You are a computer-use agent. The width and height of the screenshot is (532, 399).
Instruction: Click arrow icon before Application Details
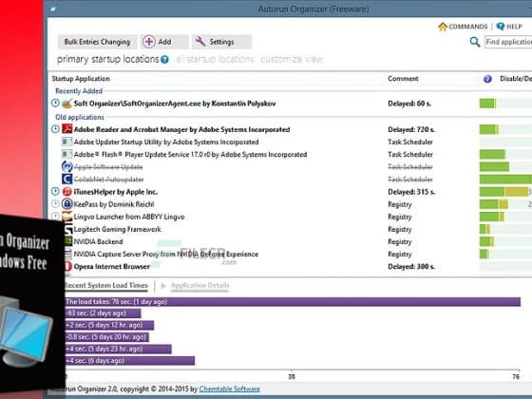pyautogui.click(x=163, y=286)
